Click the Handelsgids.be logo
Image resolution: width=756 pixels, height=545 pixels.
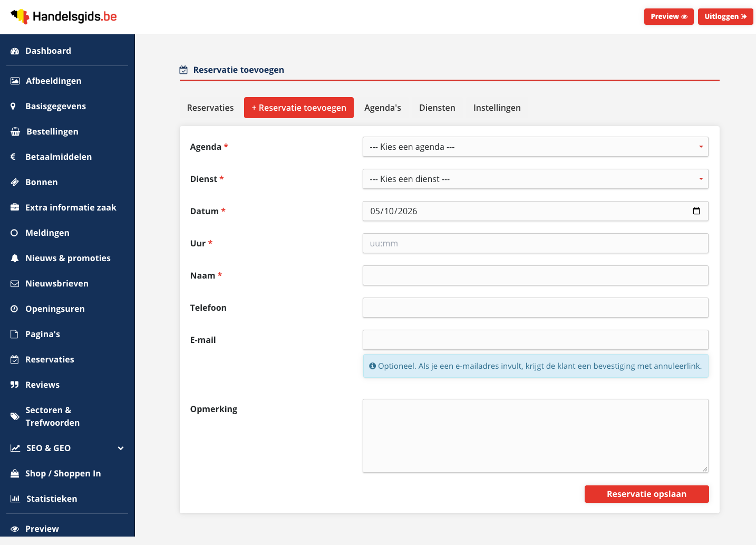(x=64, y=17)
